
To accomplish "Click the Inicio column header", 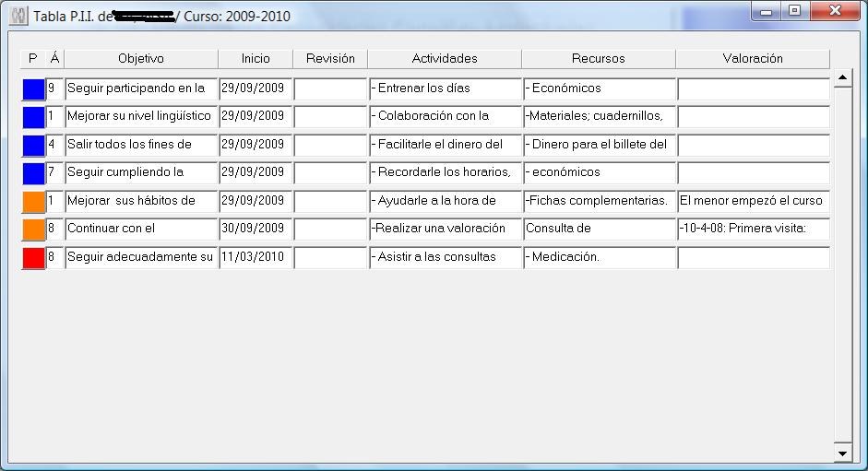I will 256,59.
